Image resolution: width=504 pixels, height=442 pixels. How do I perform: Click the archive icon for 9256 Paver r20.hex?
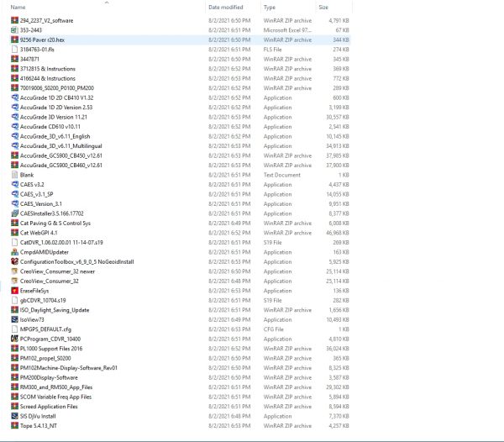(14, 39)
